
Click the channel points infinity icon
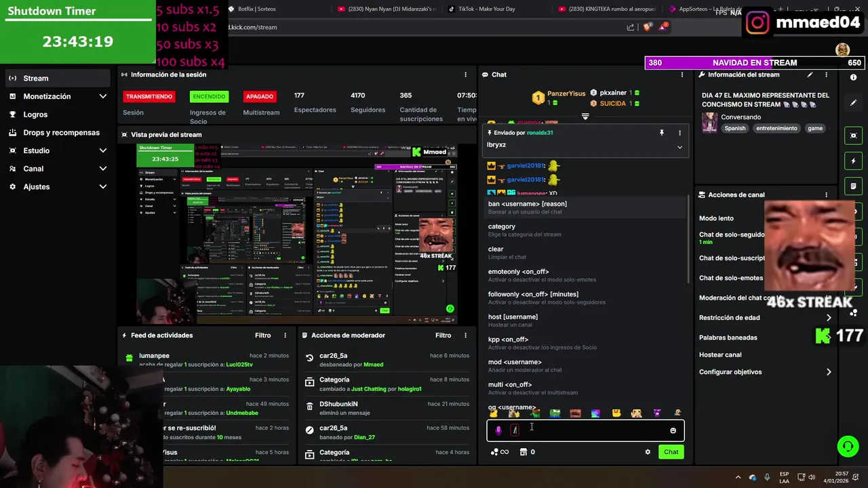tap(500, 452)
